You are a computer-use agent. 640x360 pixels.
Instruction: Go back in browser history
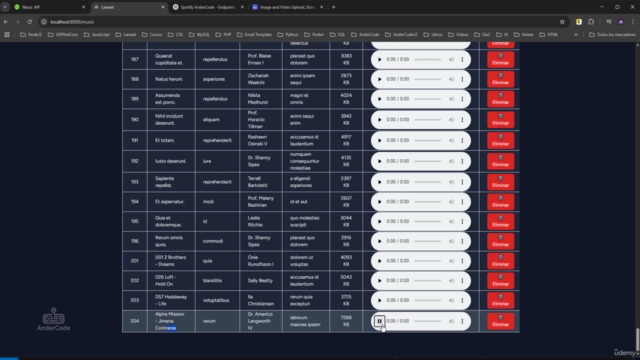[6, 22]
